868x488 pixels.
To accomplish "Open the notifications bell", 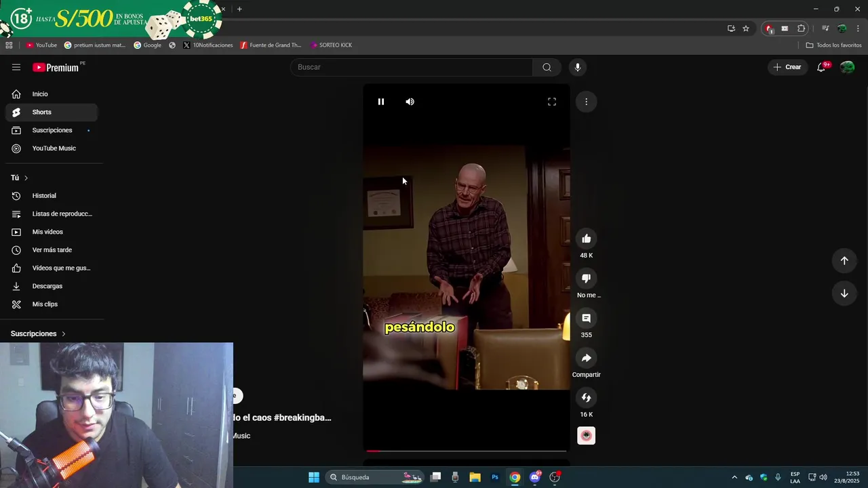I will pos(821,67).
